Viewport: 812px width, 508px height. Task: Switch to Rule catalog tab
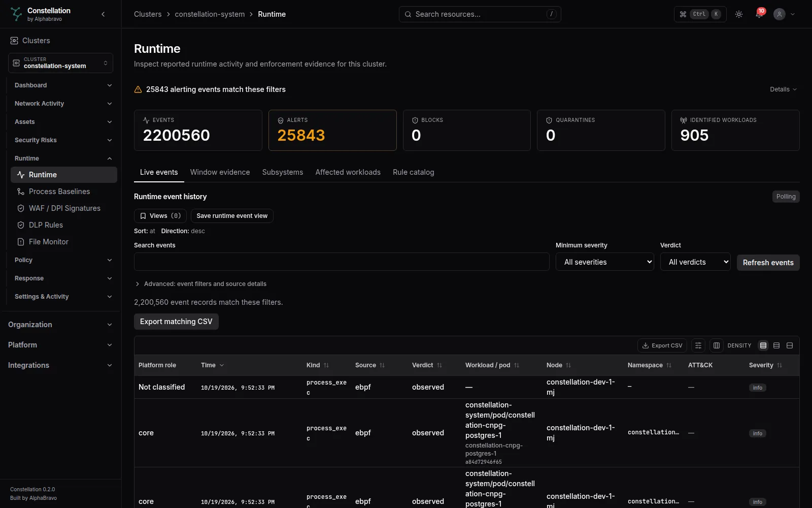(414, 172)
